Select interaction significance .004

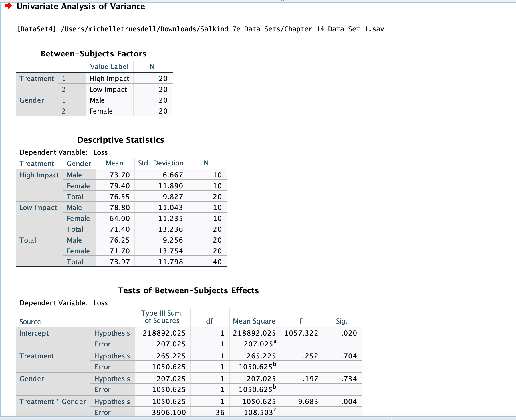point(349,401)
